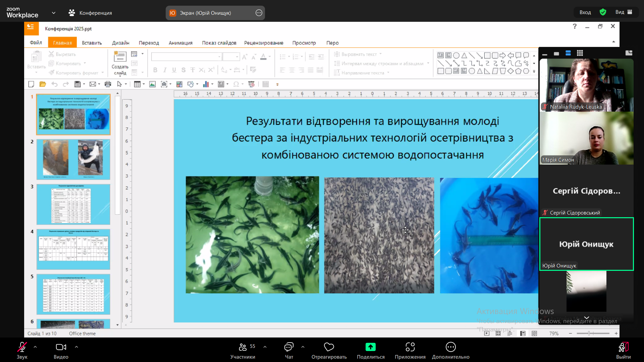644x362 pixels.
Task: Open the Чат chat panel
Action: coord(289,347)
